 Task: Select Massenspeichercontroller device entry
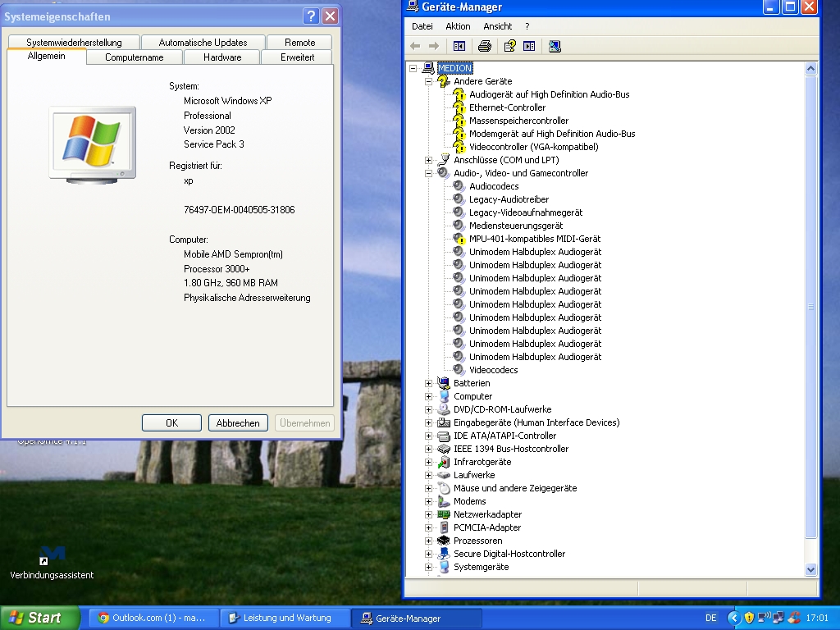518,121
